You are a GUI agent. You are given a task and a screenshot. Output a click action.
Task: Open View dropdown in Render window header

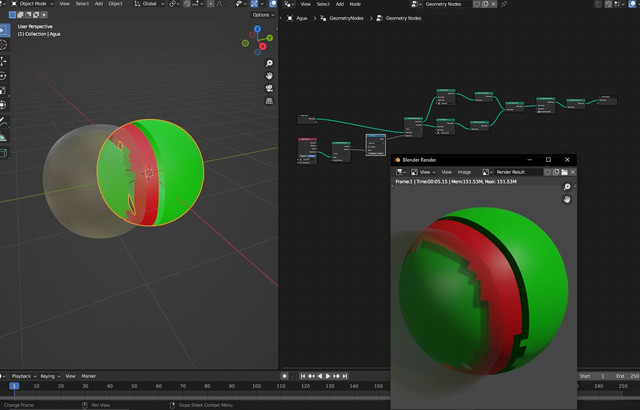pos(423,172)
